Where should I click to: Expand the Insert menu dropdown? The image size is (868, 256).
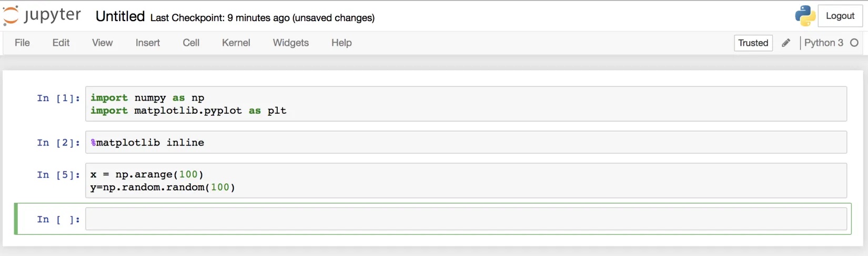tap(148, 43)
